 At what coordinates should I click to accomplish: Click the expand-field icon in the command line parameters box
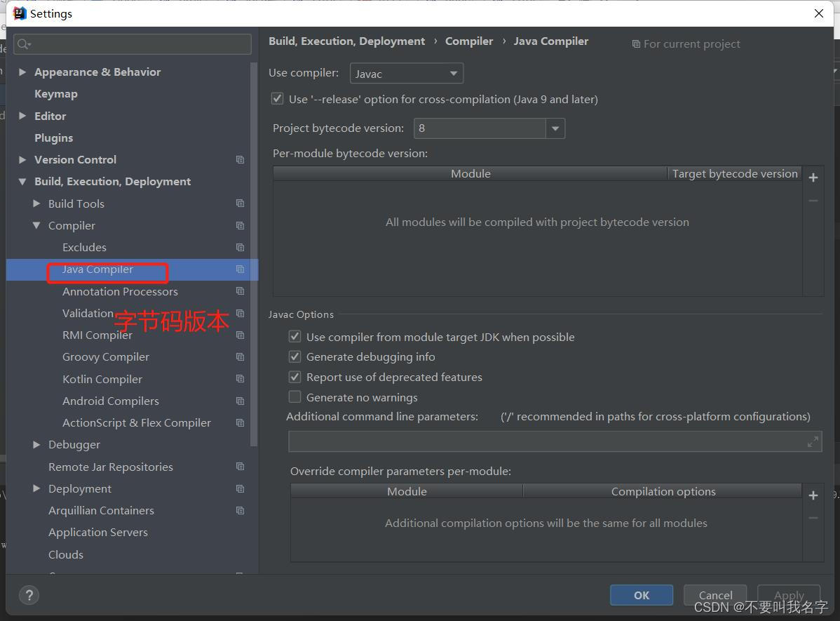tap(813, 441)
